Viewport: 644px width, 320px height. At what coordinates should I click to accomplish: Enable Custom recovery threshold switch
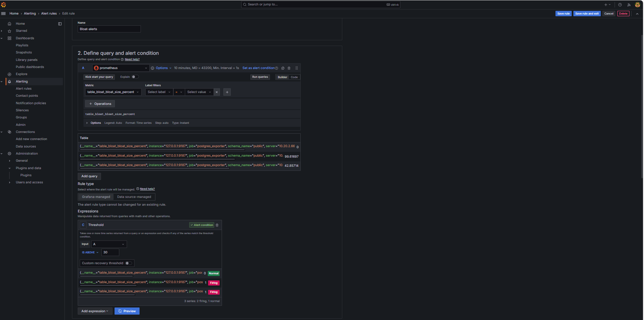pyautogui.click(x=128, y=263)
